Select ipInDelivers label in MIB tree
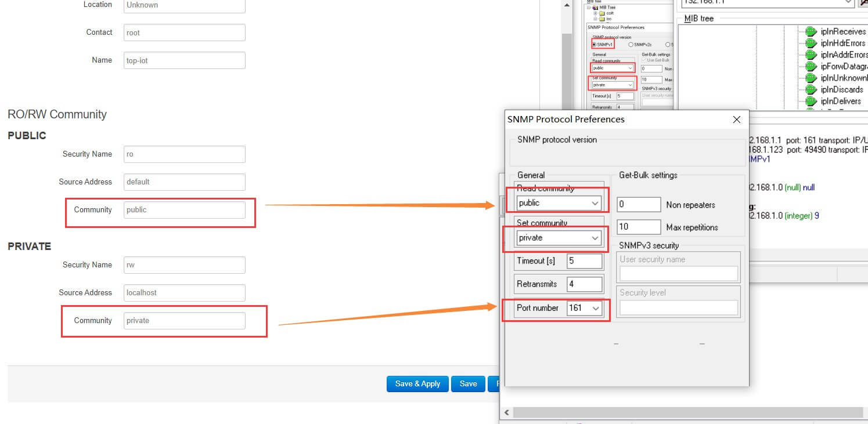 click(x=841, y=101)
